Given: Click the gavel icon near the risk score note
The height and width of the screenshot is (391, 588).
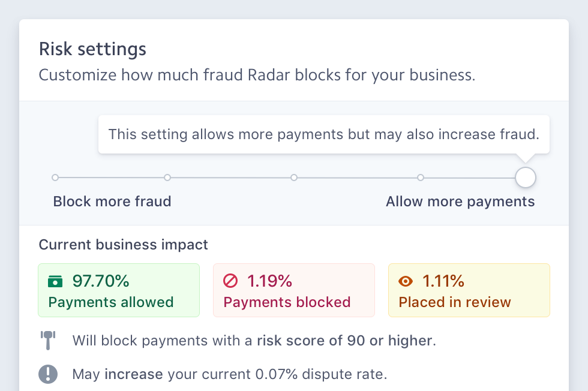Looking at the screenshot, I should 48,340.
